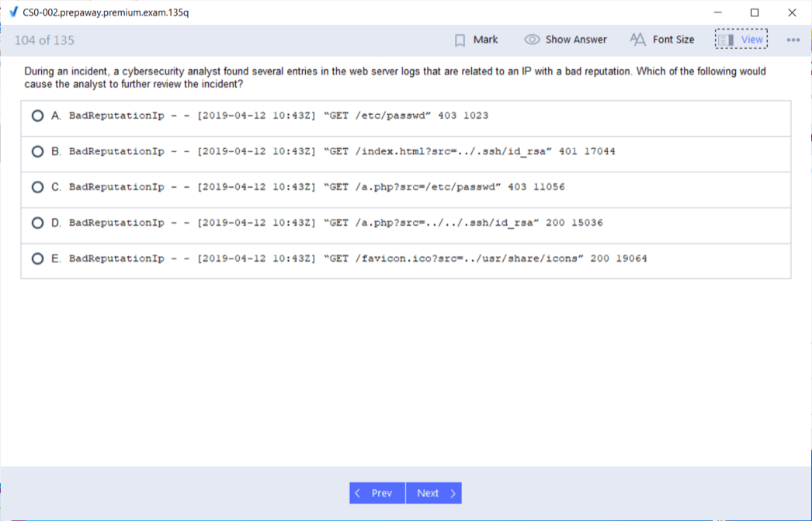The width and height of the screenshot is (812, 521).
Task: Open the three-dot more options menu
Action: coord(793,40)
